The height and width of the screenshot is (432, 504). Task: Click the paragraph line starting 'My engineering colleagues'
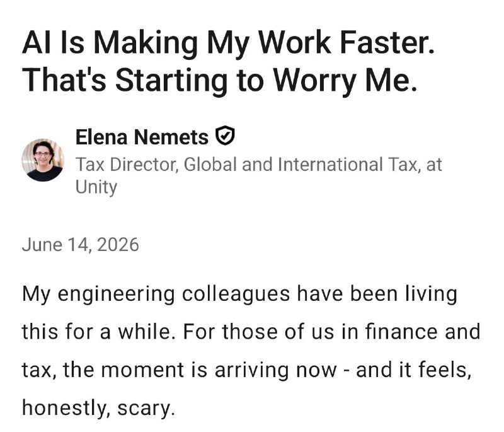239,294
